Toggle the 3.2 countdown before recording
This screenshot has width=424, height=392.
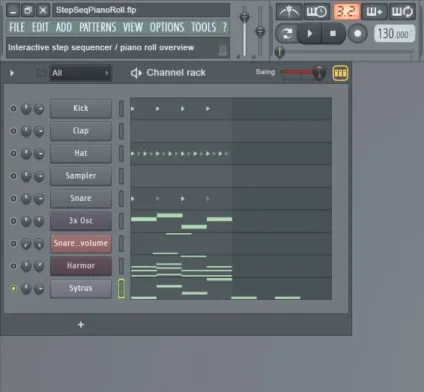pyautogui.click(x=346, y=12)
